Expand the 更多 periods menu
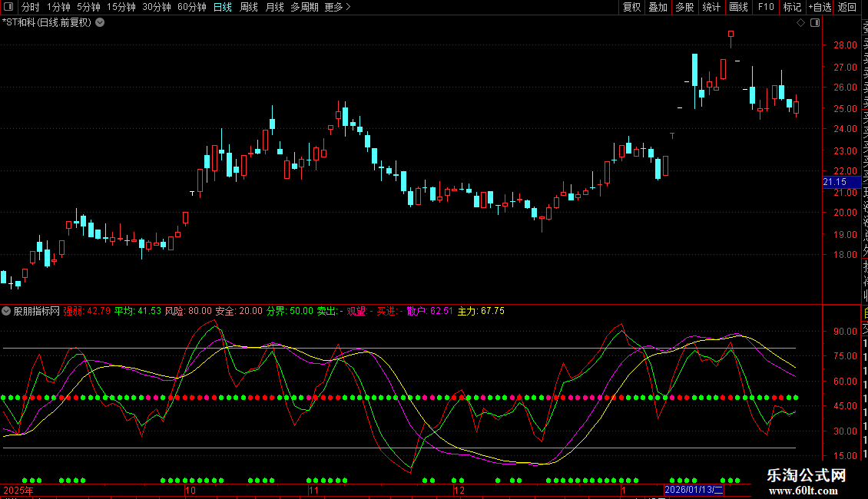 [x=337, y=7]
